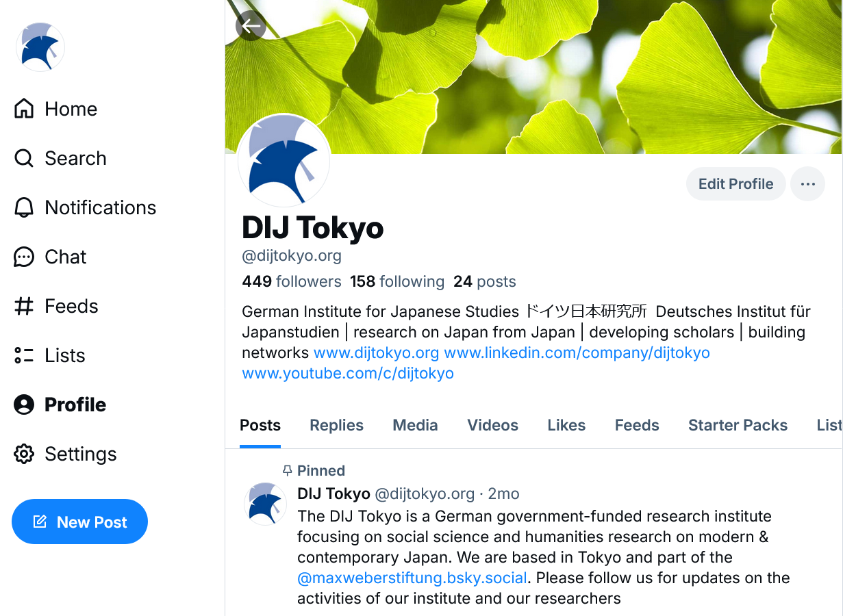Switch to the Replies tab
Image resolution: width=843 pixels, height=616 pixels.
pyautogui.click(x=336, y=425)
